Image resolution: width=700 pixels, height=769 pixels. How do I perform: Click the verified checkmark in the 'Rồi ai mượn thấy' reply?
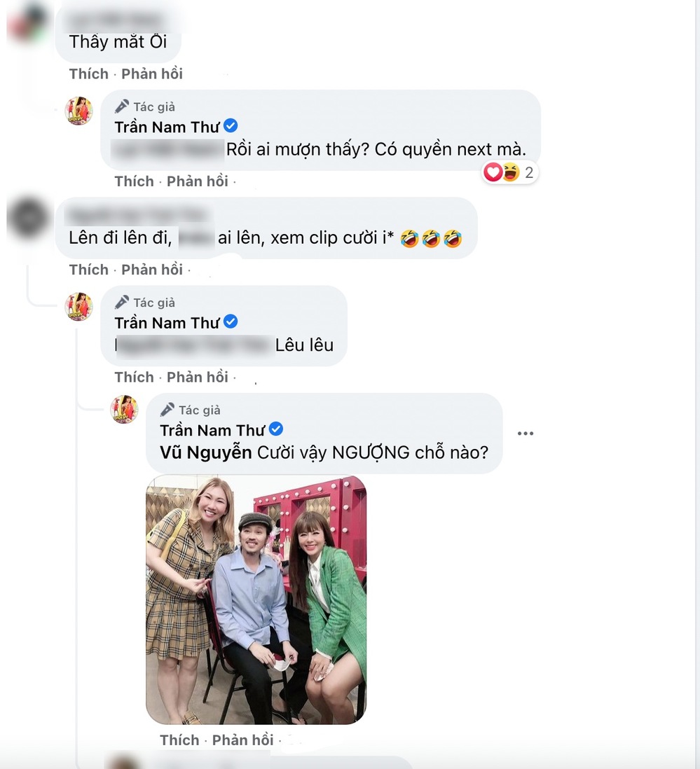coord(231,126)
